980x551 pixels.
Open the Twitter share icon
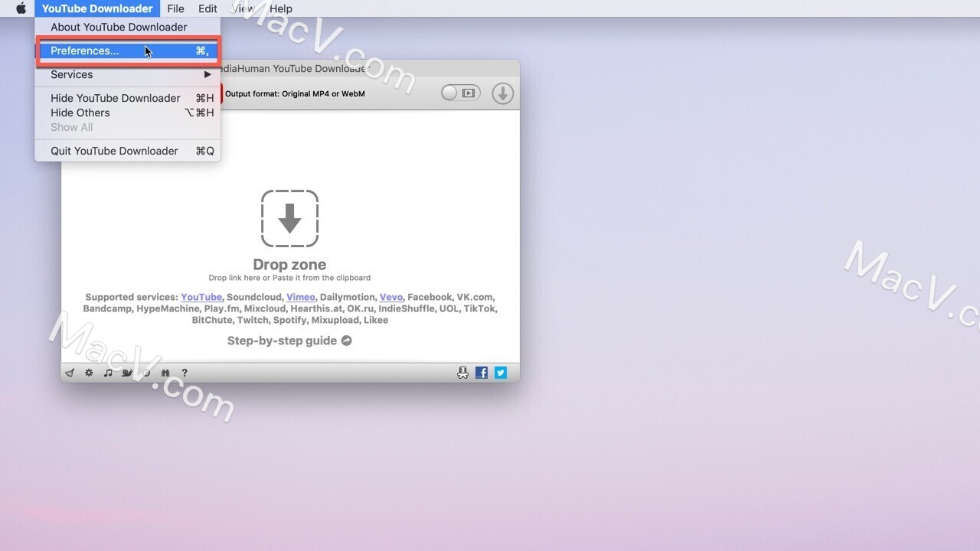pos(501,373)
